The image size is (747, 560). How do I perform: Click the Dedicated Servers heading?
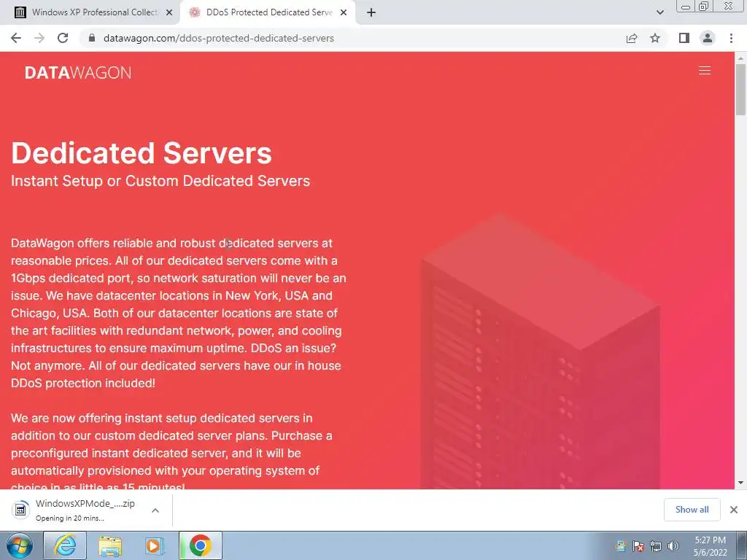click(142, 153)
